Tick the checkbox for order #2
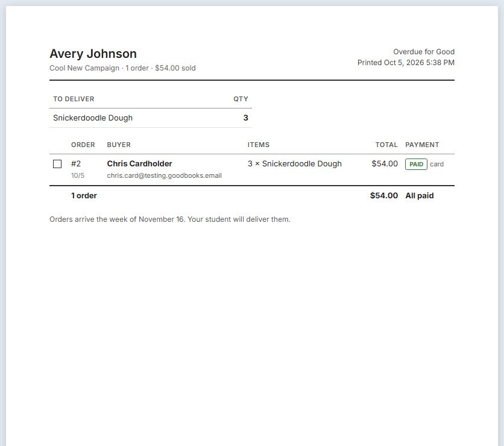This screenshot has height=446, width=504. [x=57, y=164]
